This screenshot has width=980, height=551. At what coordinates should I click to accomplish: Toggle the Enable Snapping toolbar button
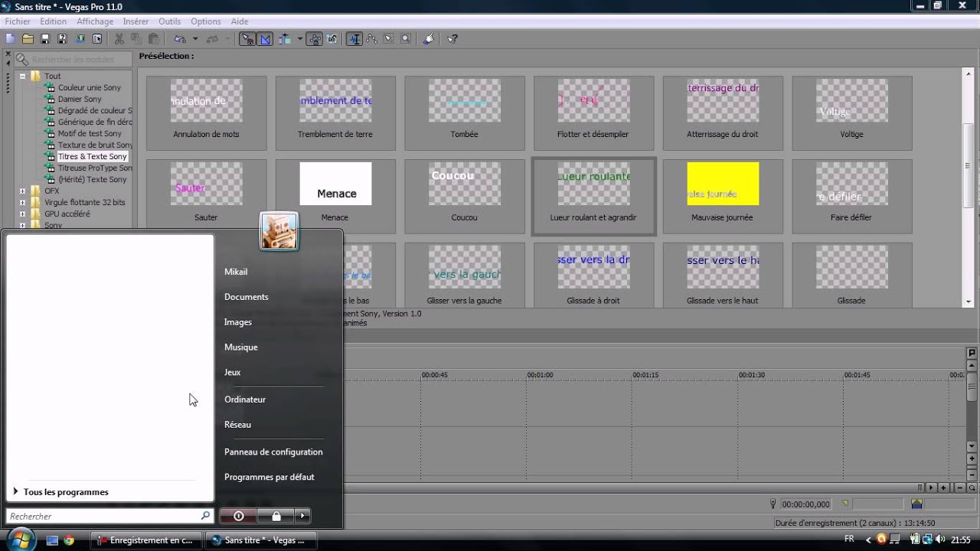[x=247, y=39]
